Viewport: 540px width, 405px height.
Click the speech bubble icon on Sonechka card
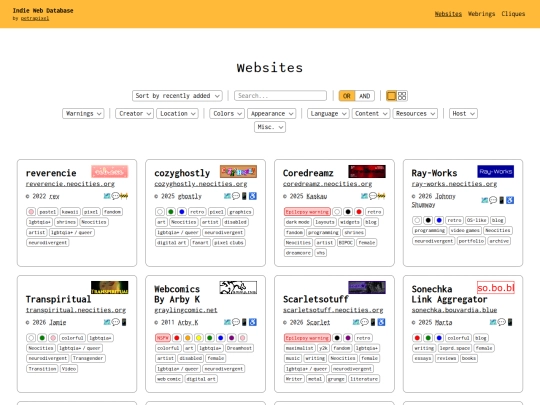[501, 322]
